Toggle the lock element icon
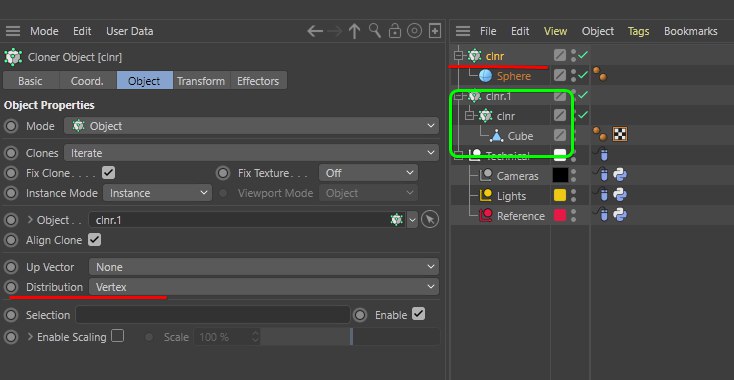The image size is (734, 380). pyautogui.click(x=395, y=31)
